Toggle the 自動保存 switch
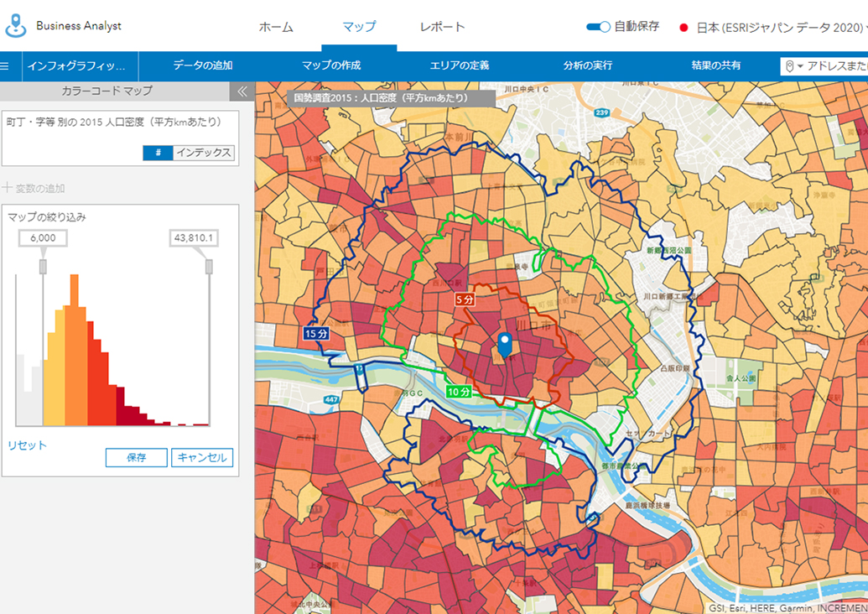Screen dimensions: 868x614 click(x=598, y=27)
